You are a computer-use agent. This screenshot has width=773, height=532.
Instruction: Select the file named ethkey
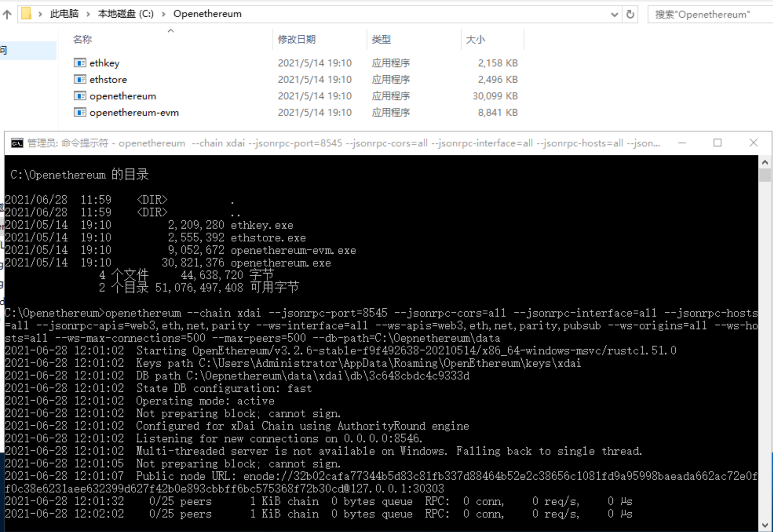click(104, 63)
